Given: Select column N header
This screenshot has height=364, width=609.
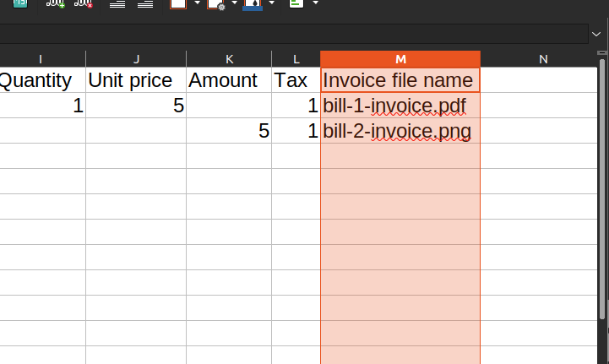Looking at the screenshot, I should coord(539,59).
